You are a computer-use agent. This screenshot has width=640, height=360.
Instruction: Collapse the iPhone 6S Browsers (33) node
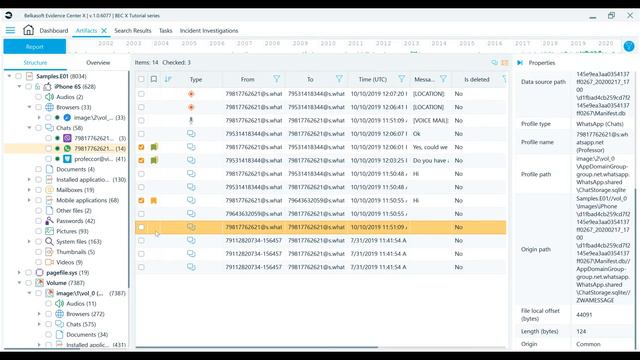pos(29,107)
